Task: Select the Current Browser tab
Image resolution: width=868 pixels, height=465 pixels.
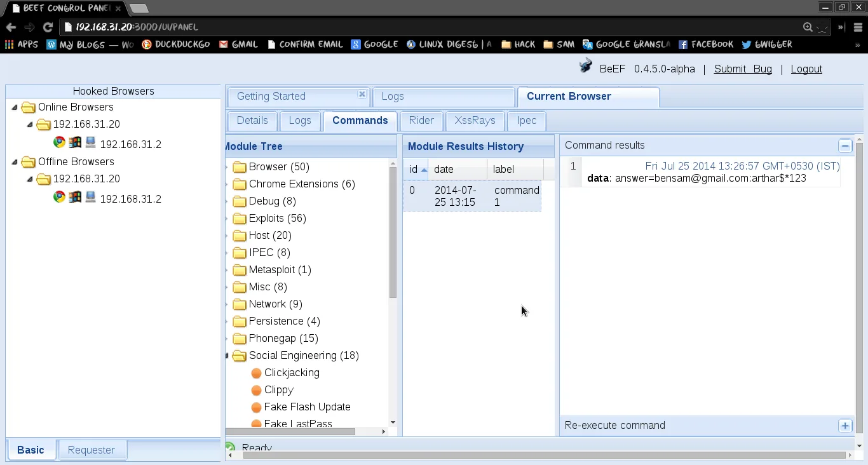Action: point(588,97)
